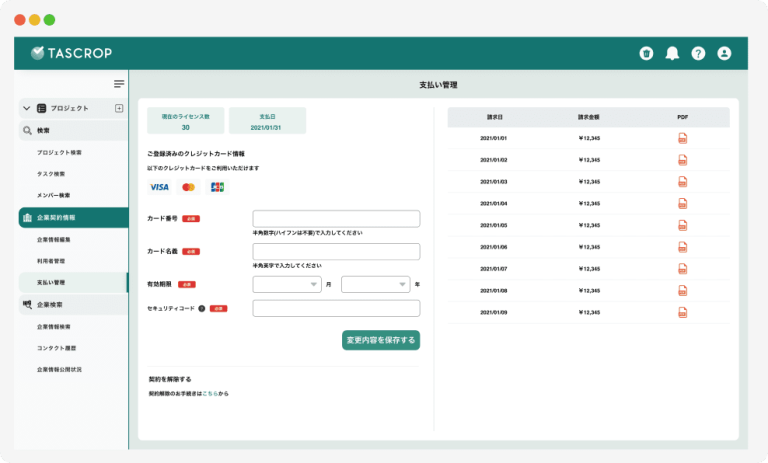This screenshot has height=463, width=768.
Task: Click the JCB card logo
Action: (x=217, y=187)
